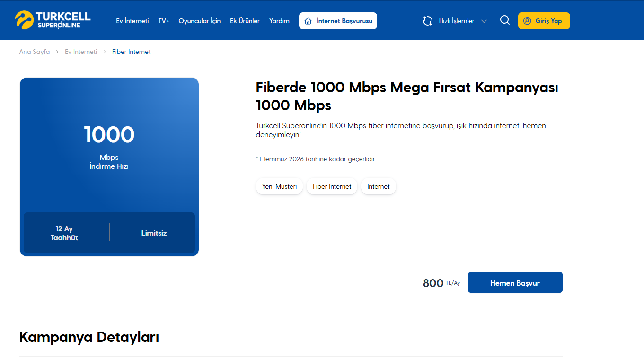Image resolution: width=644 pixels, height=359 pixels.
Task: Expand the Hızlı İşlemler dropdown chevron
Action: click(x=484, y=21)
